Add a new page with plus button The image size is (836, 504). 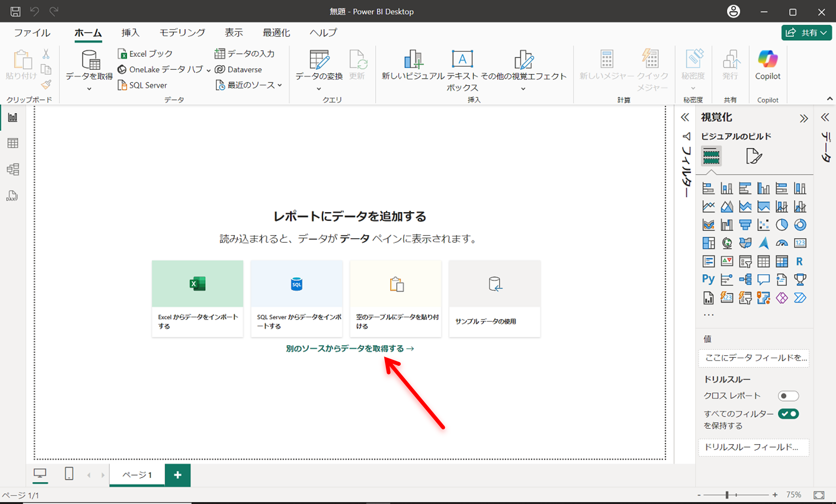(178, 475)
